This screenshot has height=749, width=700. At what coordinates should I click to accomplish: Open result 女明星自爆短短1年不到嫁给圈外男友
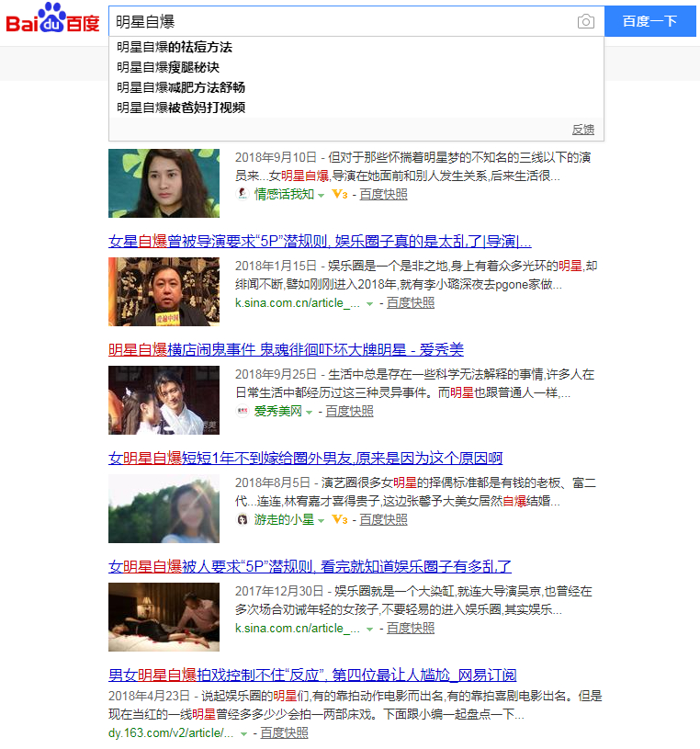(306, 458)
